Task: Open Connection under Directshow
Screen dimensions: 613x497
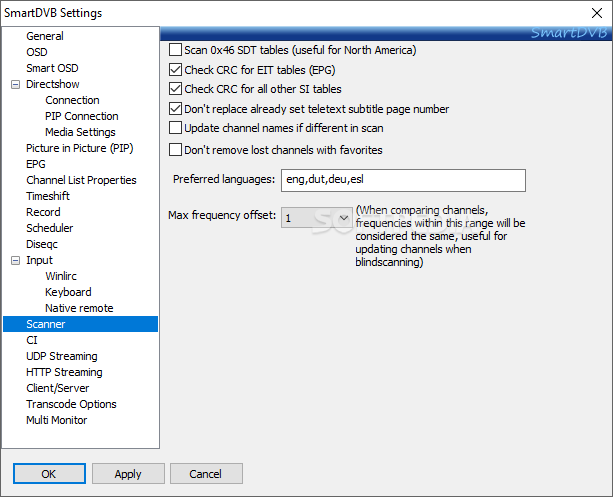Action: (x=72, y=100)
